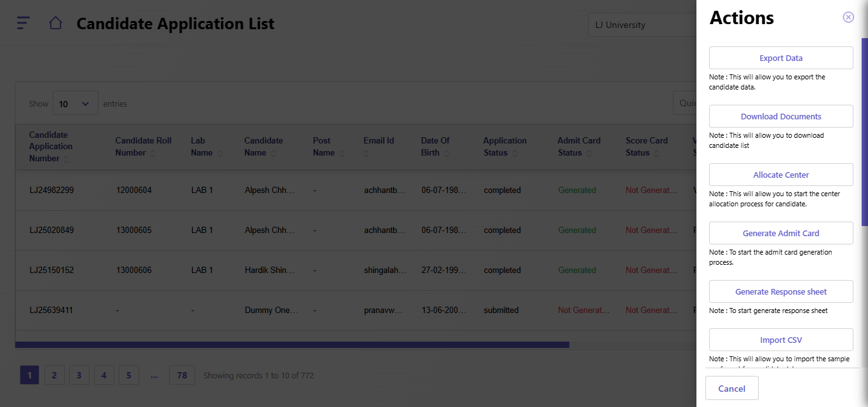868x407 pixels.
Task: Open the LJ University selector
Action: [x=642, y=25]
